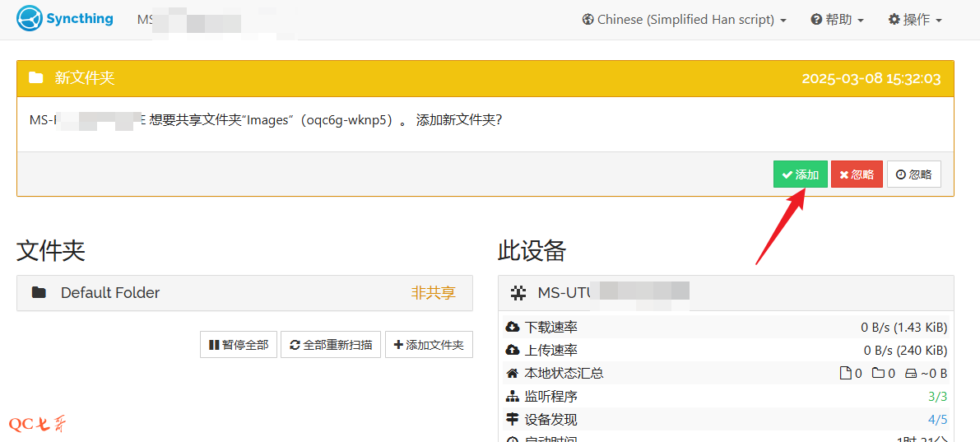This screenshot has width=980, height=442.
Task: Click the gear icon beside 操作
Action: click(x=894, y=20)
